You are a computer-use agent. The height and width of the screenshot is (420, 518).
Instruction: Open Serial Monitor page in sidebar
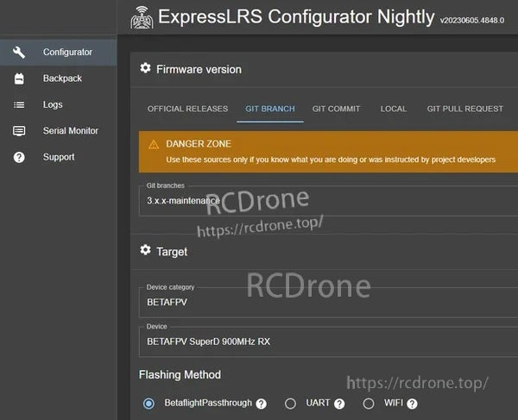58,131
